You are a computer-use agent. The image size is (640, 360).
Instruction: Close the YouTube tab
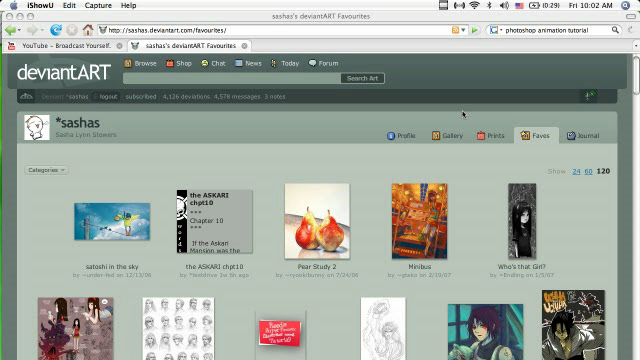[119, 46]
